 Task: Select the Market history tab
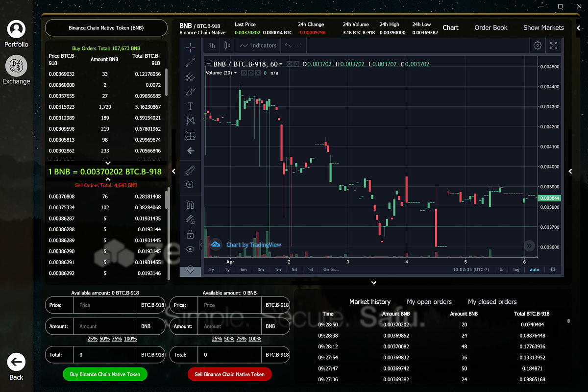370,302
